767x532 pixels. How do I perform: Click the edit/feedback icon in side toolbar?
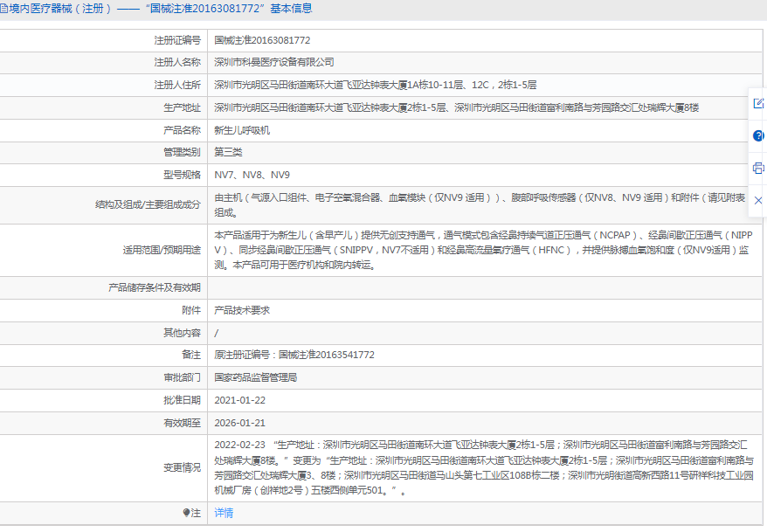click(758, 103)
